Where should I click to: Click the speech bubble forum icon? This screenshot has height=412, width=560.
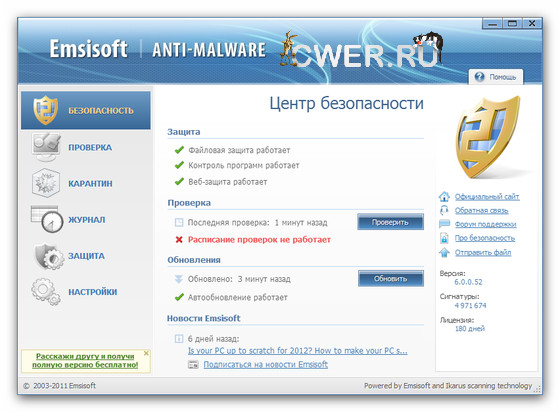tap(444, 224)
